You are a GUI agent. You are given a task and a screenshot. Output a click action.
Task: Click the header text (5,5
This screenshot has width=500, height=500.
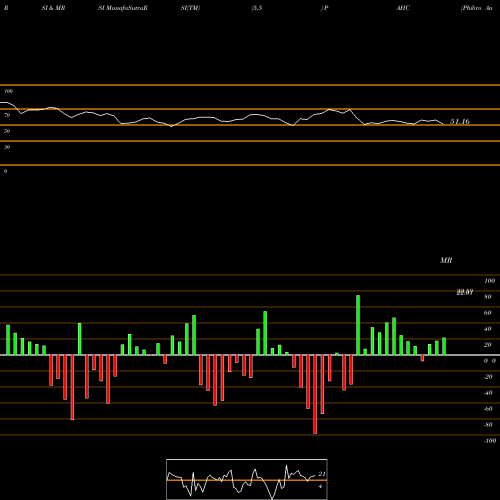coord(257,8)
